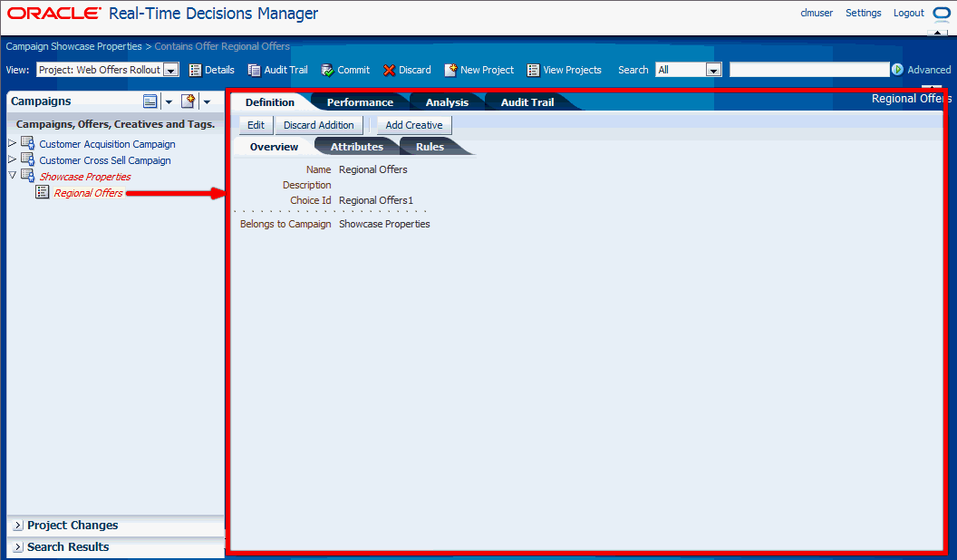Click the View Projects toolbar label
957x560 pixels.
573,70
